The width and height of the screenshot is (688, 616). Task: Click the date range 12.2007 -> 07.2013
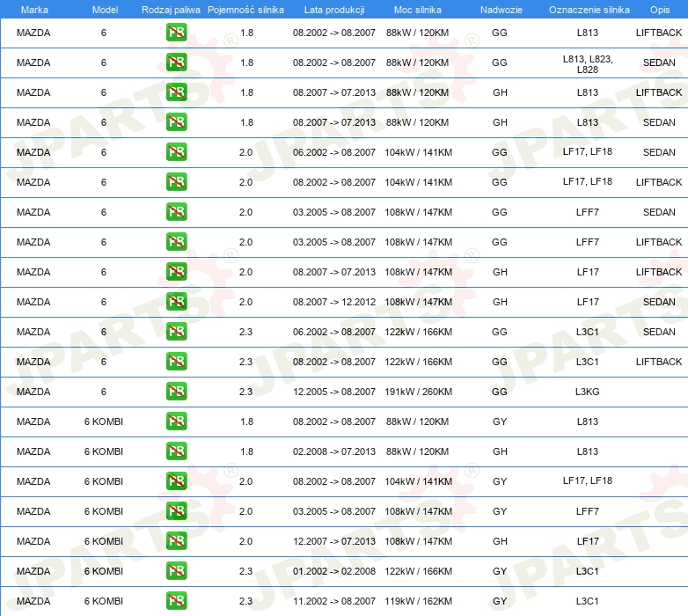tap(334, 541)
